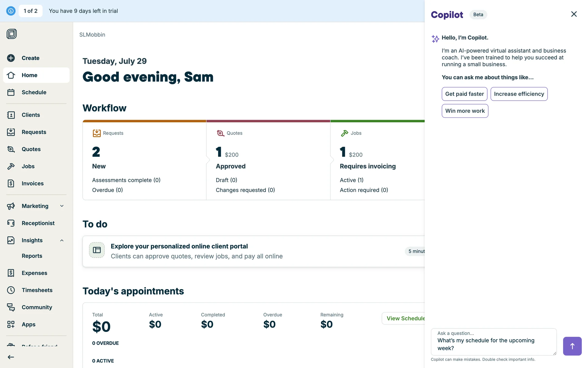
Task: Click the Invoices dollar icon in sidebar
Action: coord(11,183)
